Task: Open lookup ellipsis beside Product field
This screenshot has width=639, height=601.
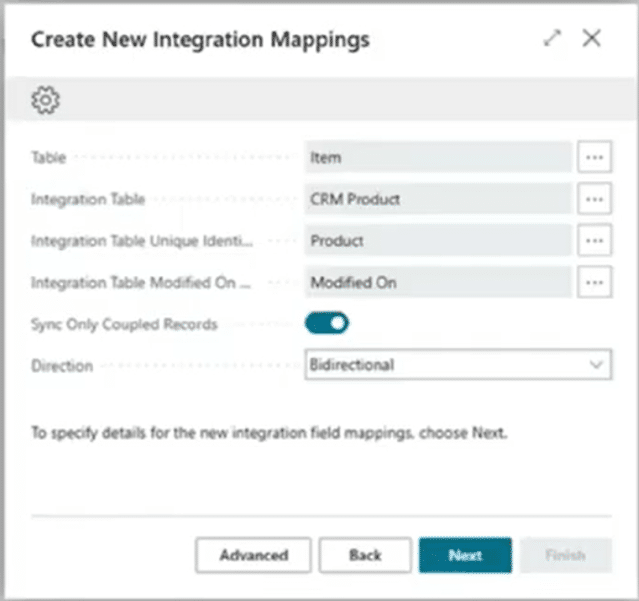Action: point(594,241)
